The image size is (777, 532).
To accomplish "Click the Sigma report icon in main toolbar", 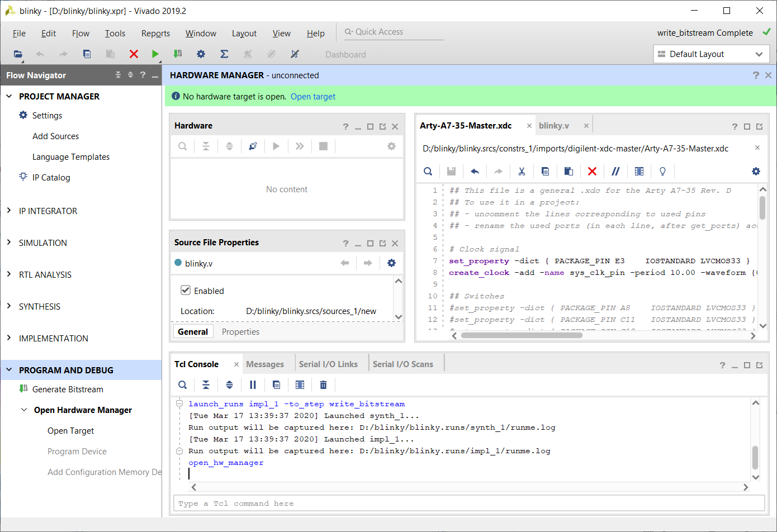I will 224,54.
